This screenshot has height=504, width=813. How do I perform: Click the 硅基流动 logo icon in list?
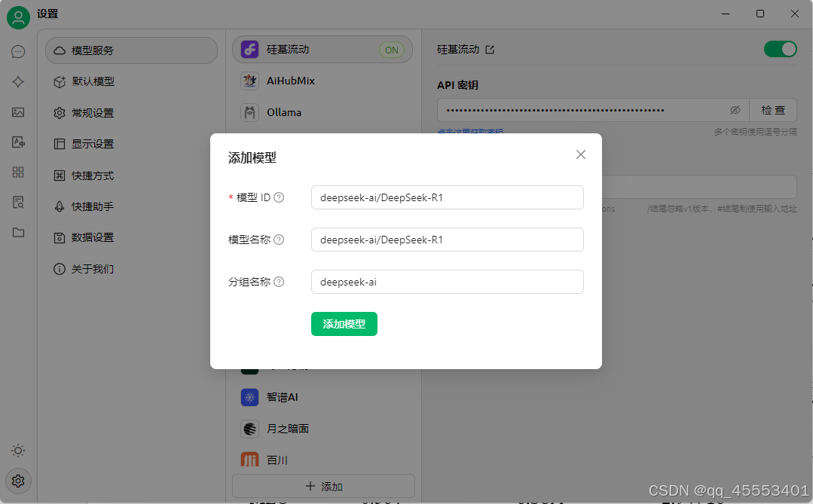(250, 49)
